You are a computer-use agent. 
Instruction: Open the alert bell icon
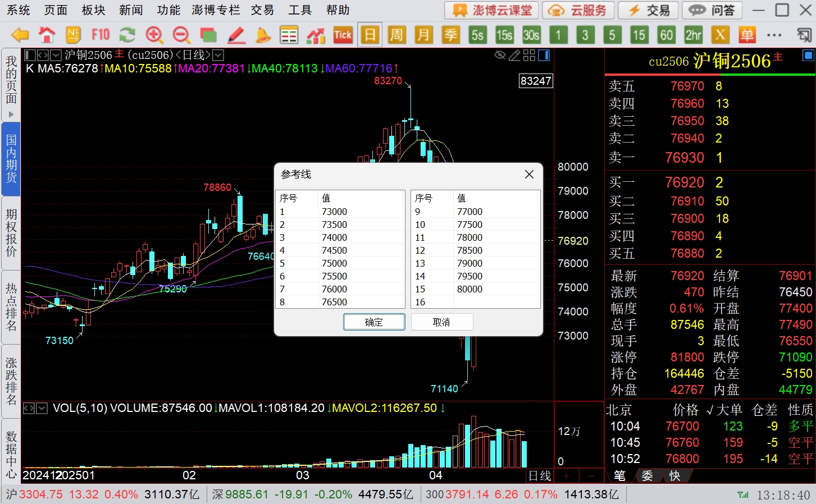click(x=263, y=35)
